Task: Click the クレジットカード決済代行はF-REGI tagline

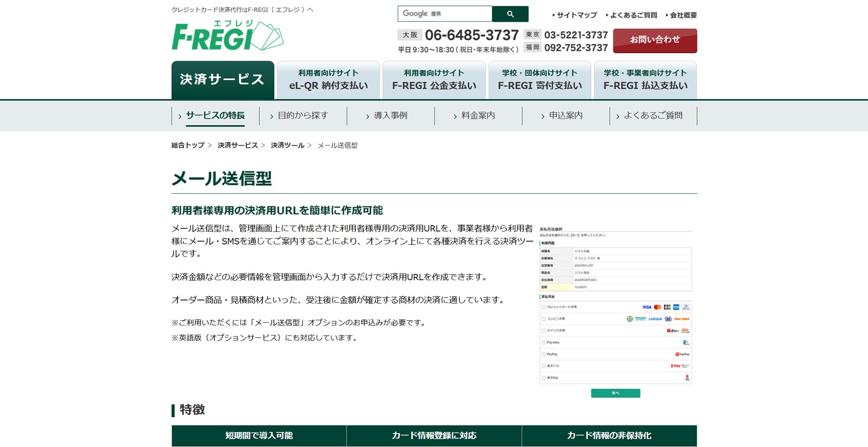Action: pyautogui.click(x=243, y=10)
